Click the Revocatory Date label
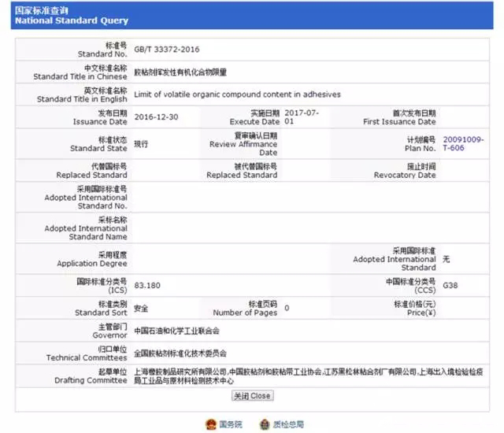This screenshot has height=433, width=504. 405,171
